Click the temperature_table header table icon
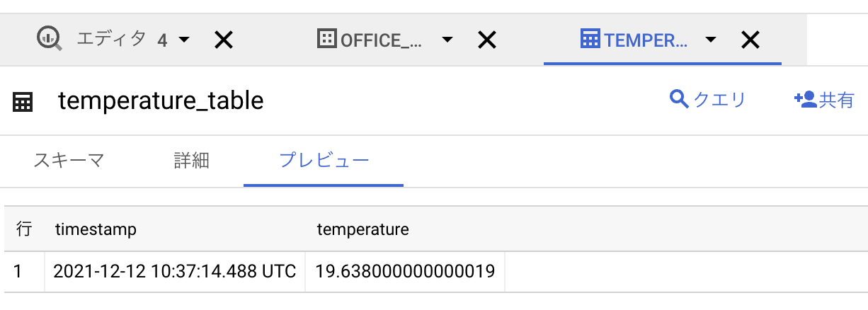 tap(23, 102)
